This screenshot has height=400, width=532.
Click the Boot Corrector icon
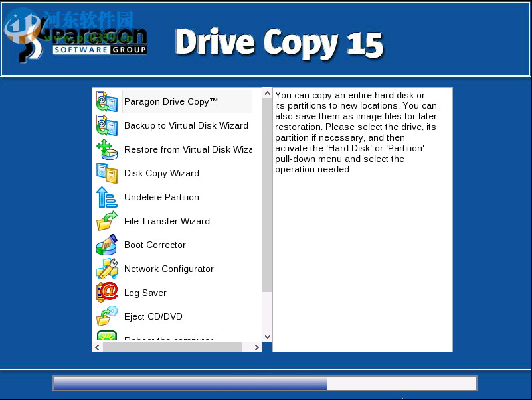[x=107, y=245]
